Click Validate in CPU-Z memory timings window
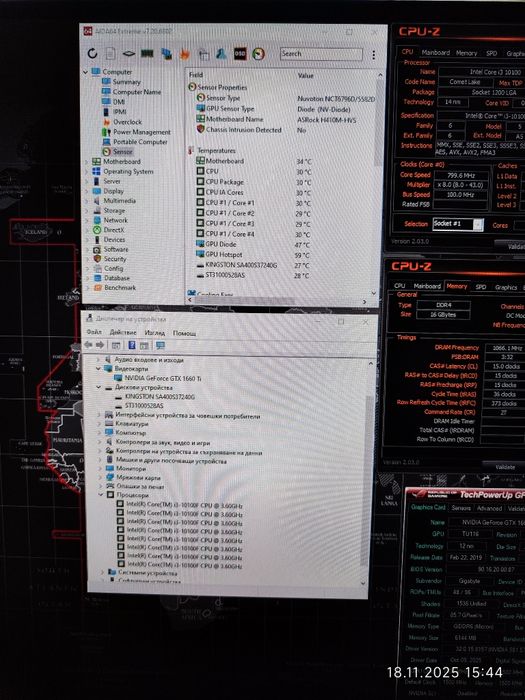 coord(505,467)
